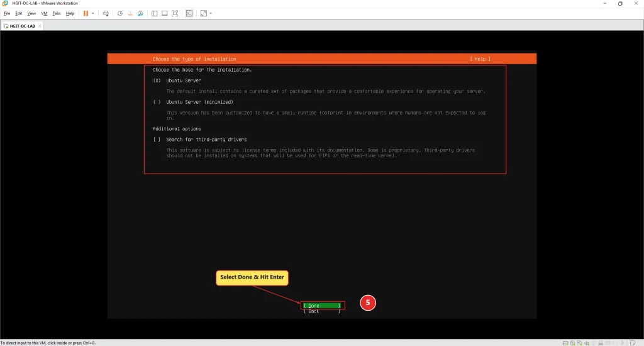644x346 pixels.
Task: Toggle the library sidebar panel
Action: coord(155,13)
